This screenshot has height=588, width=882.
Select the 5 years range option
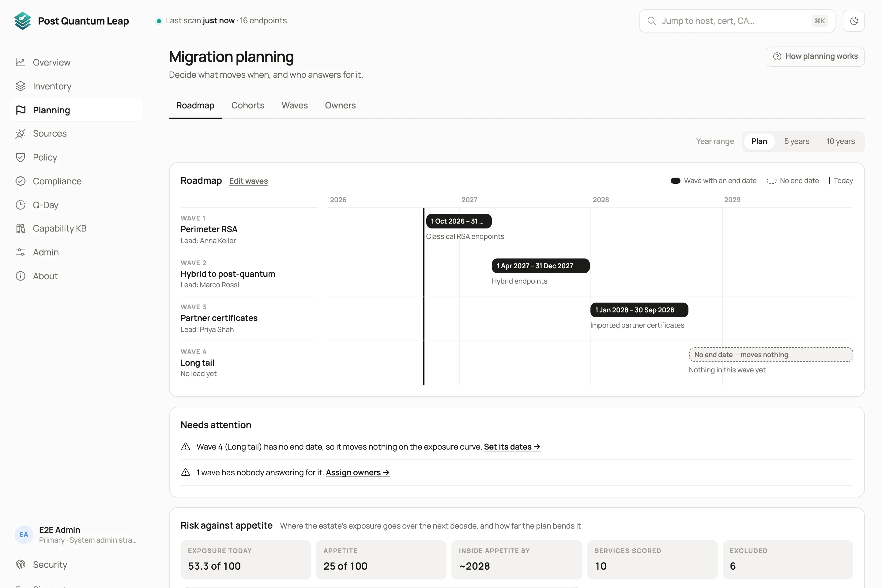coord(797,141)
